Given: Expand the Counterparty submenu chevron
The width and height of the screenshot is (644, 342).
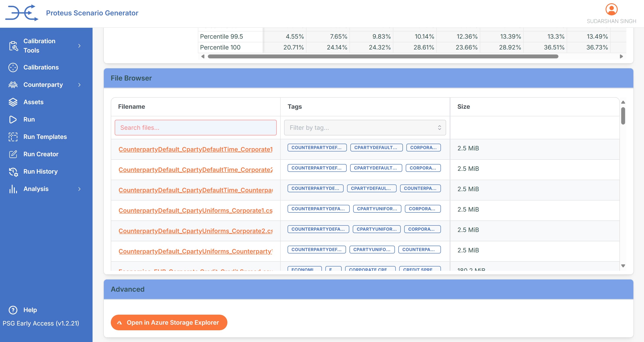Looking at the screenshot, I should [x=79, y=85].
